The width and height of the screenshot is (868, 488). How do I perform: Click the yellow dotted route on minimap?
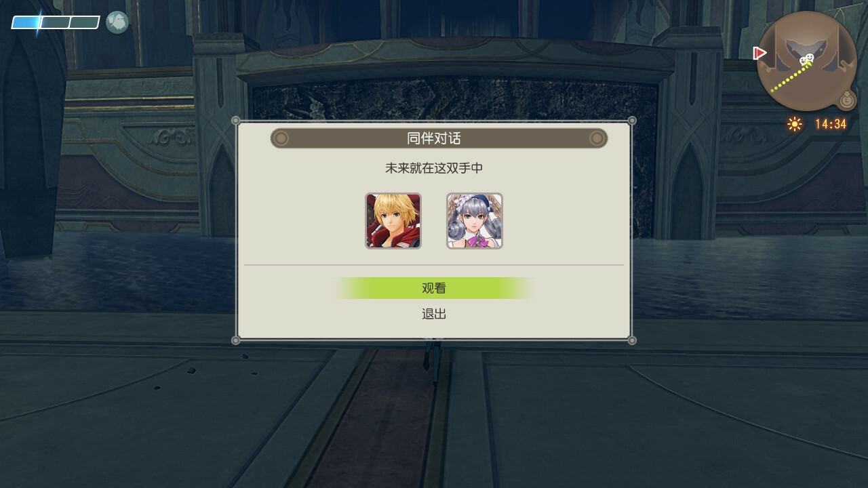pyautogui.click(x=787, y=79)
